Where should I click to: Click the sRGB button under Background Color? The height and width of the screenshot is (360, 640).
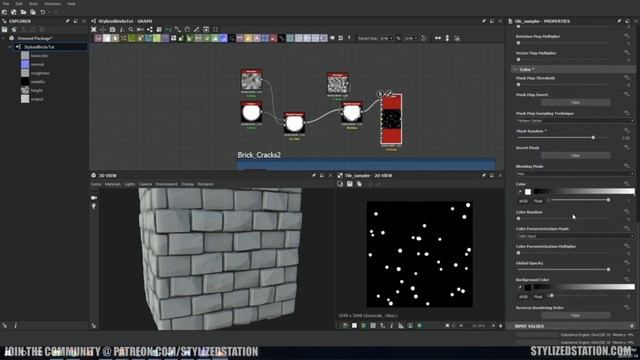(x=523, y=297)
